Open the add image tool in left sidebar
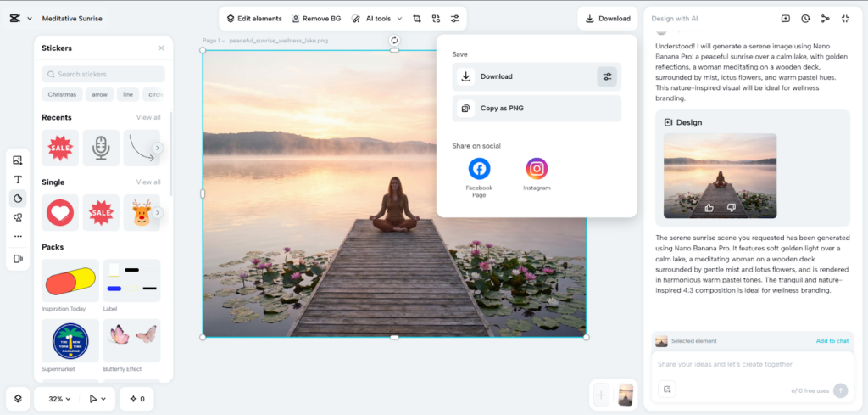Viewport: 868px width, 415px height. [18, 160]
